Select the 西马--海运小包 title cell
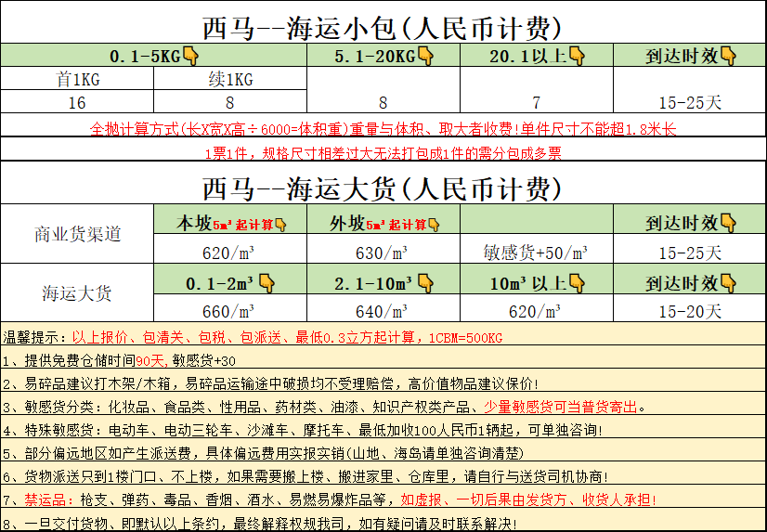767x532 pixels. tap(382, 26)
